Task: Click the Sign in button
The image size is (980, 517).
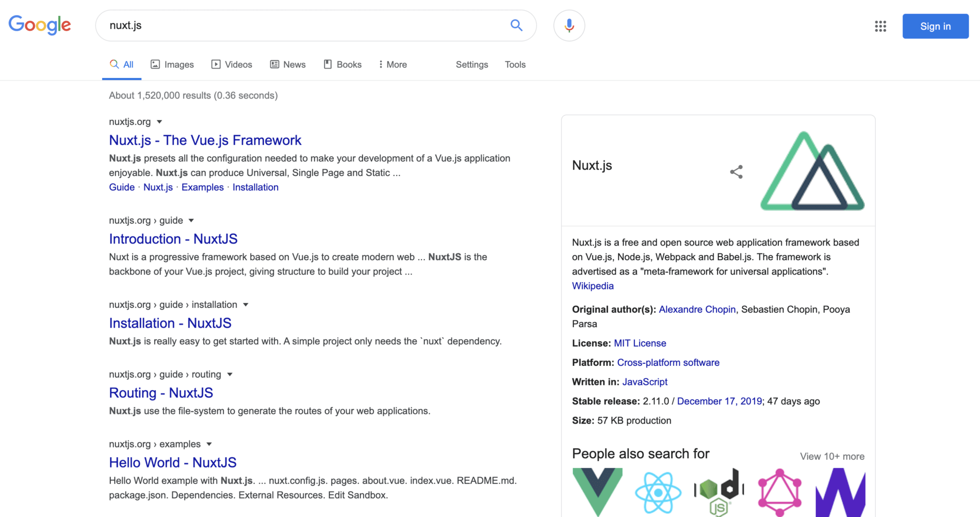Action: (935, 26)
